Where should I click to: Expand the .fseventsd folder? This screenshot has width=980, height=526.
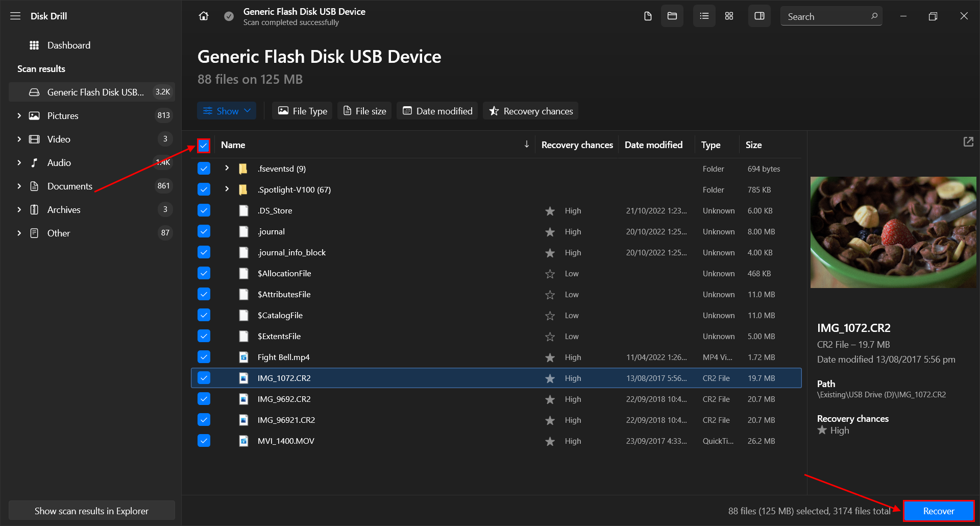[x=227, y=168]
